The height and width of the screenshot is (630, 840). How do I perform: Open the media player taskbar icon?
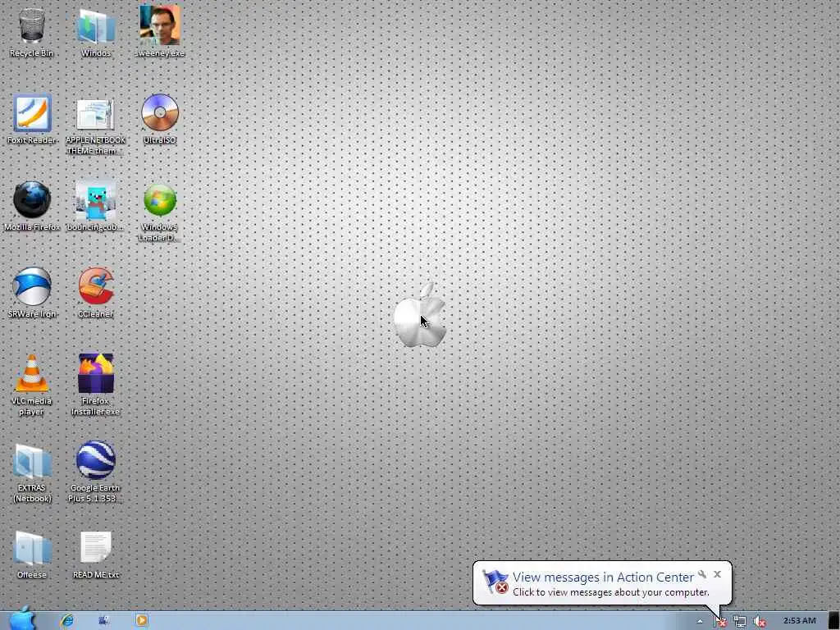[141, 620]
